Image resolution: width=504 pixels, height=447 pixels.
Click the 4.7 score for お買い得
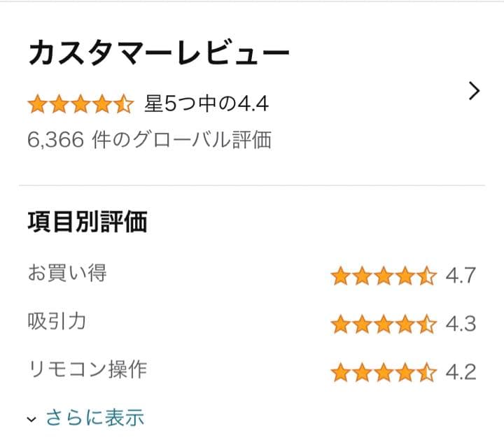coord(461,276)
